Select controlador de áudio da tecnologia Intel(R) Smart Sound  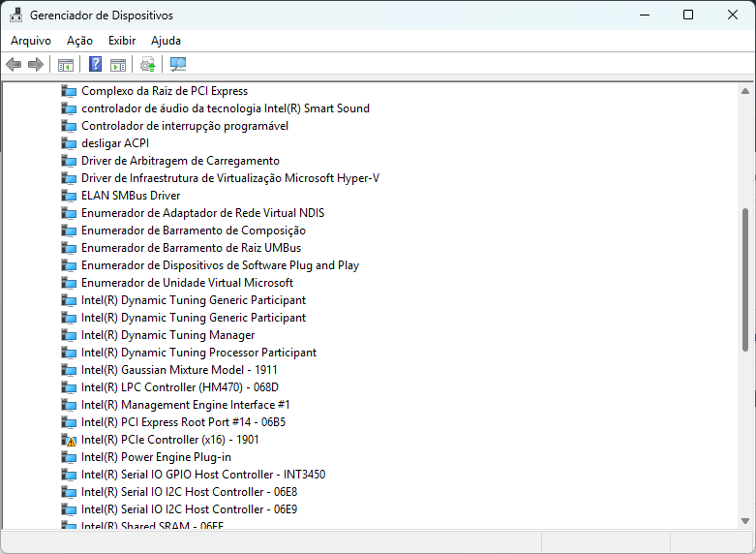pyautogui.click(x=226, y=108)
